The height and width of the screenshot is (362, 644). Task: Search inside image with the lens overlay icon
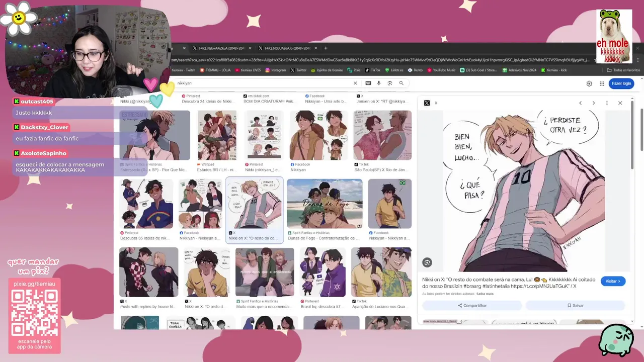click(x=427, y=262)
